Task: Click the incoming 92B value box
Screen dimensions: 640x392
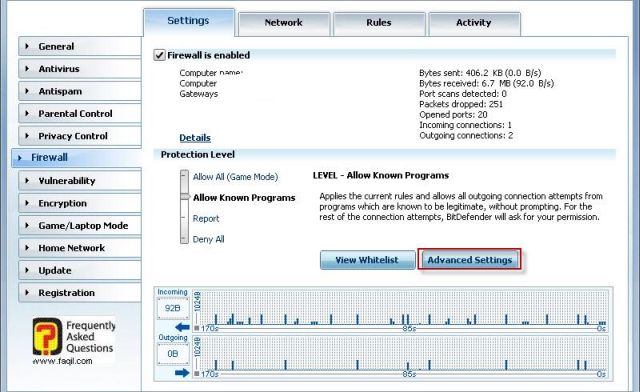Action: tap(173, 308)
